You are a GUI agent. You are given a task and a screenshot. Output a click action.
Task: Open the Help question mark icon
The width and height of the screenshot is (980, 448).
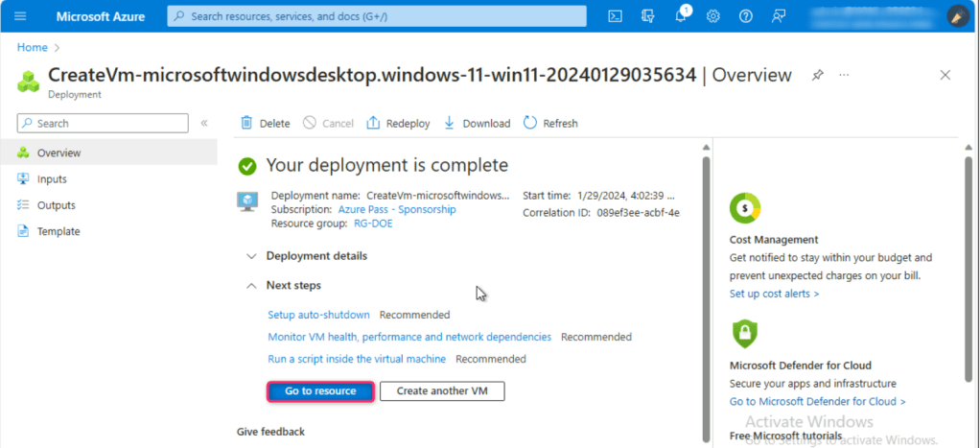[746, 16]
